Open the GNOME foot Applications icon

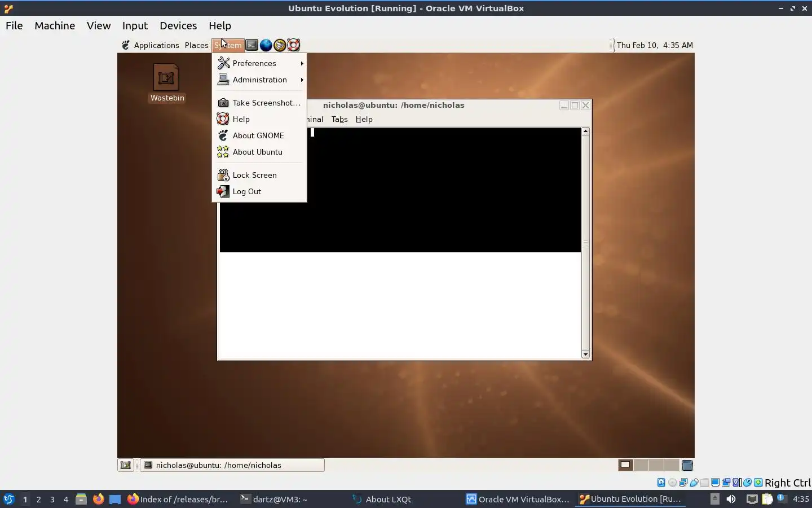[126, 45]
